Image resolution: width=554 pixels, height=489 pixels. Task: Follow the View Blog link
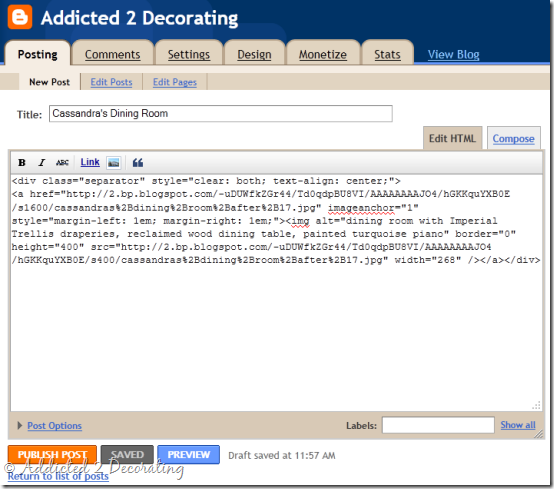(453, 54)
